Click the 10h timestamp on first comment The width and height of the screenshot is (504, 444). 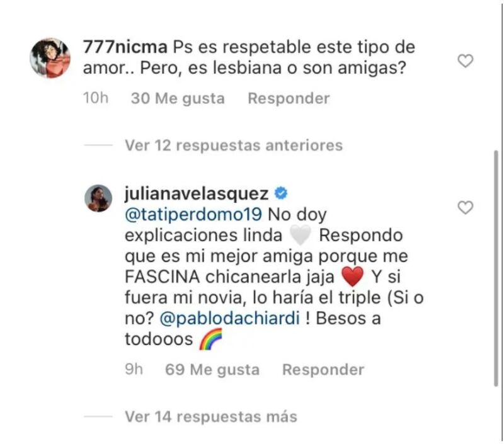(96, 98)
